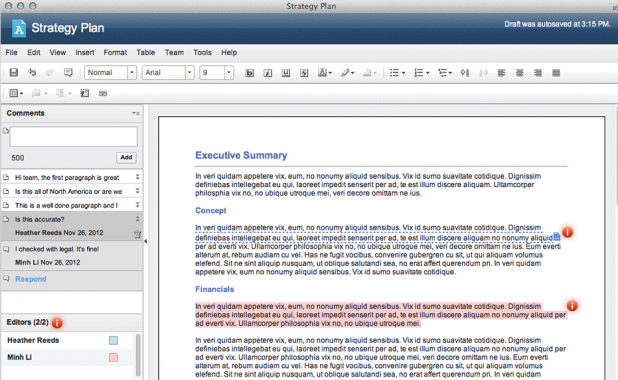Expand the 'Is this all of North America' comment
Screen dimensions: 618x380
138,191
